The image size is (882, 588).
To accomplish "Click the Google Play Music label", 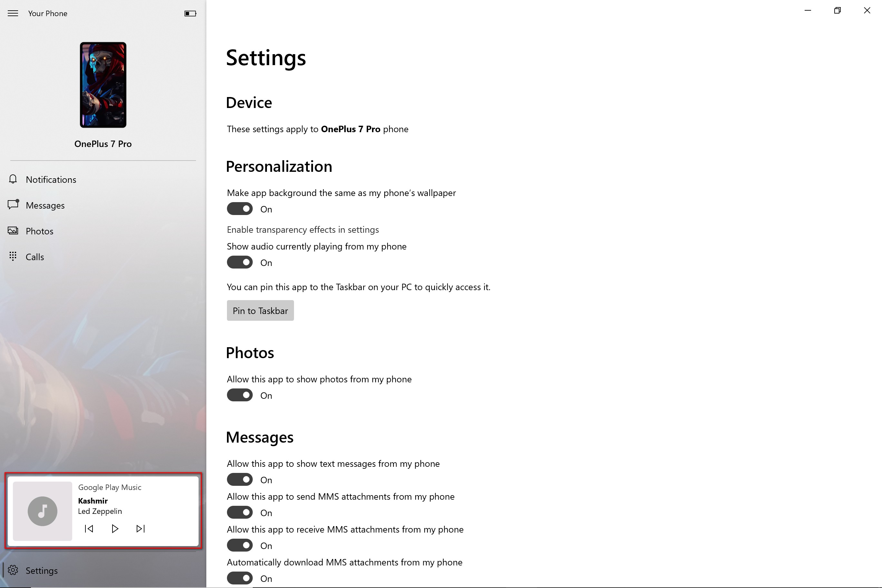I will pos(110,487).
